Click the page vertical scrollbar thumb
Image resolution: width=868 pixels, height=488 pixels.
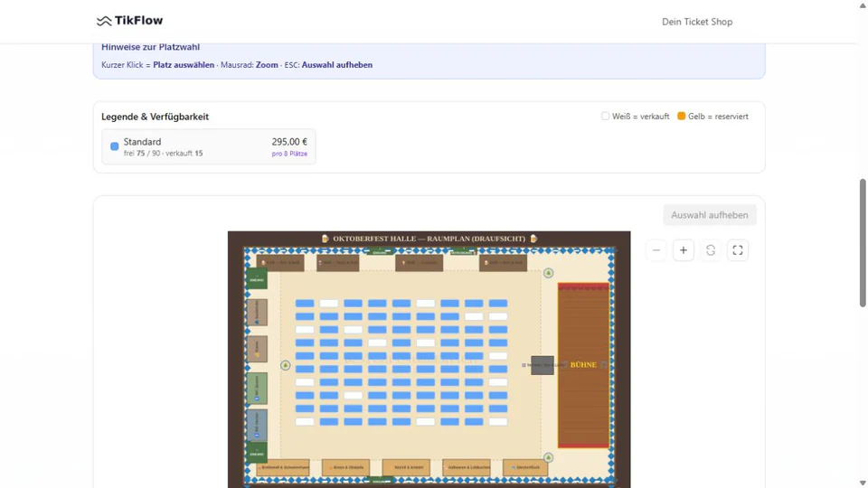coord(863,242)
